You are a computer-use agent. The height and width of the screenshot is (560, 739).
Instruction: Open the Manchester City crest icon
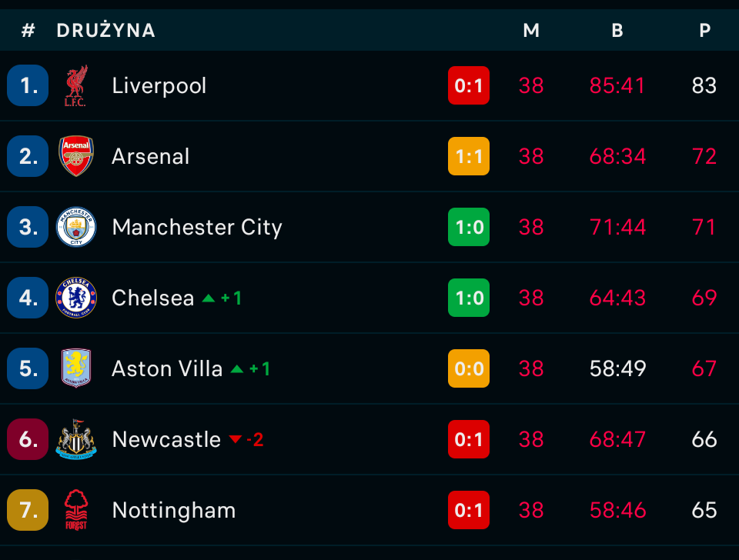click(76, 227)
